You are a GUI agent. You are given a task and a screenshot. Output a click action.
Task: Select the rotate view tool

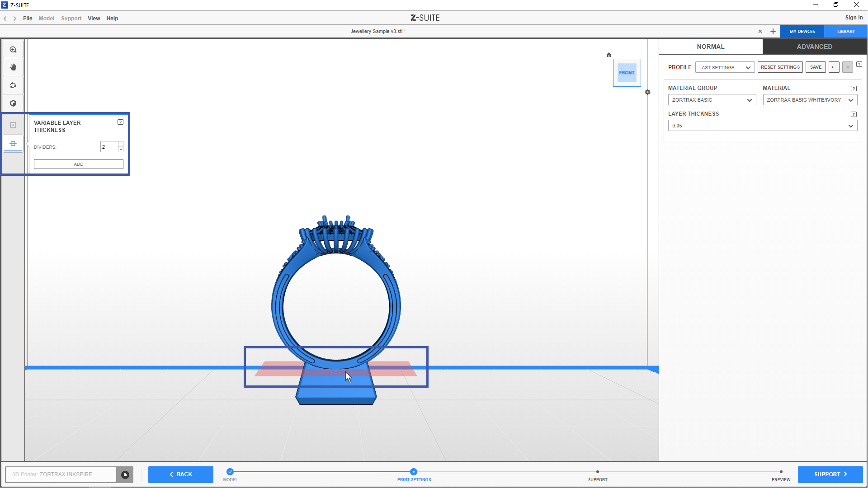pos(13,85)
